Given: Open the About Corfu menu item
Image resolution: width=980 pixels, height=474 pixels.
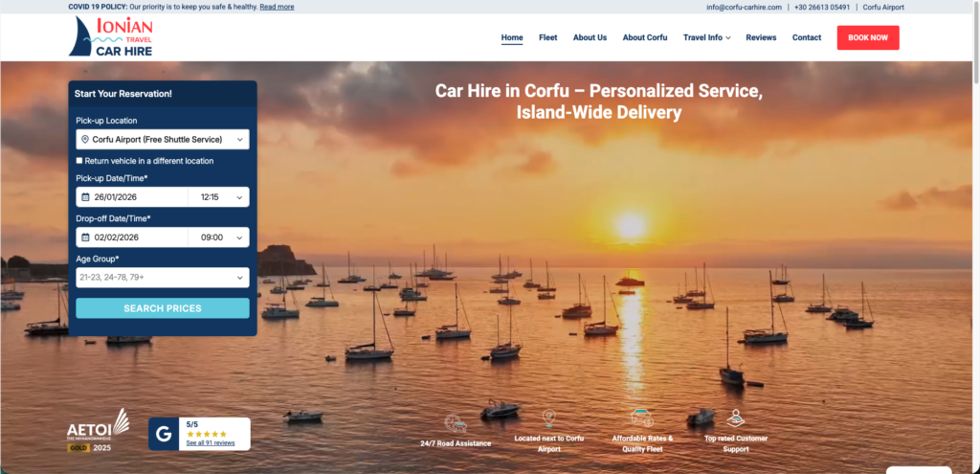Looking at the screenshot, I should click(x=644, y=37).
